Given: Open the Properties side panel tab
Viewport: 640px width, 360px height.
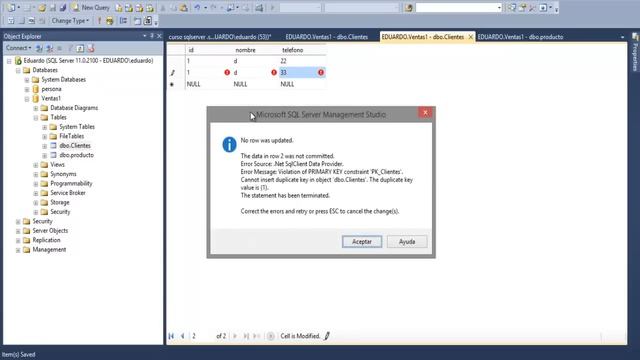Looking at the screenshot, I should [635, 52].
